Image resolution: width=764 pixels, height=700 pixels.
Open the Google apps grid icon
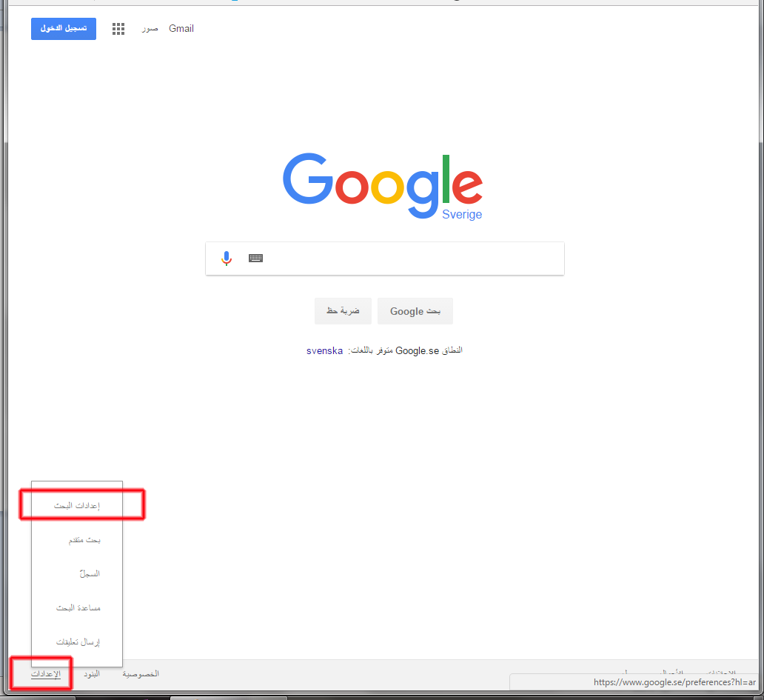pyautogui.click(x=118, y=29)
